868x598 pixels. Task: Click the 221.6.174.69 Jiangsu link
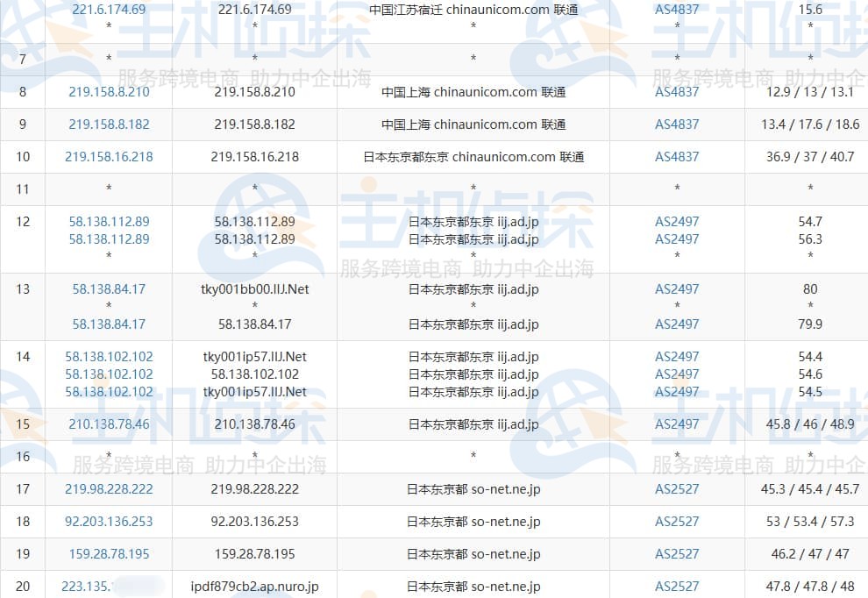[108, 11]
